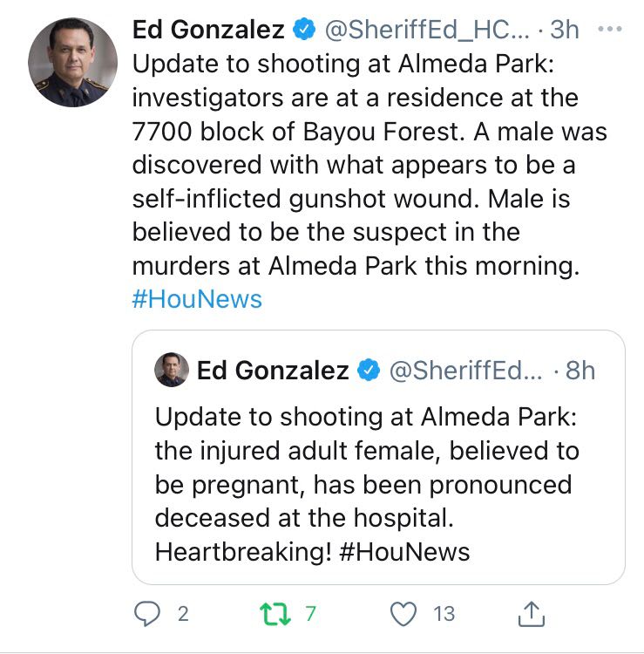This screenshot has height=654, width=644.
Task: Click the verified badge in quoted tweet
Action: (x=368, y=371)
